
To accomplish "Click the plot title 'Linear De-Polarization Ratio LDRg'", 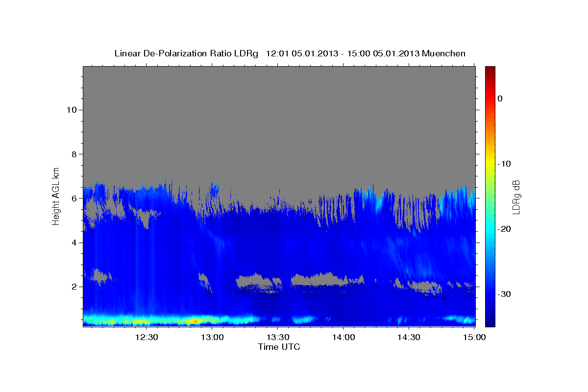I will 186,53.
